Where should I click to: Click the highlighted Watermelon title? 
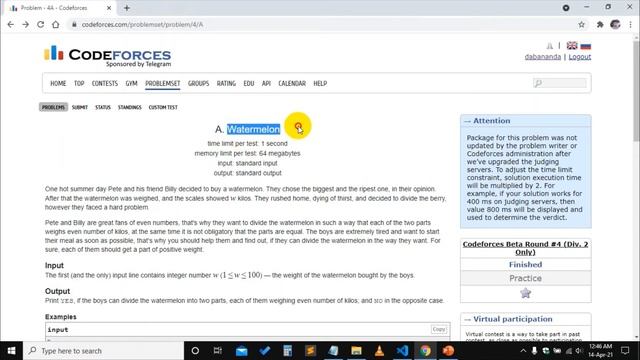pos(253,129)
